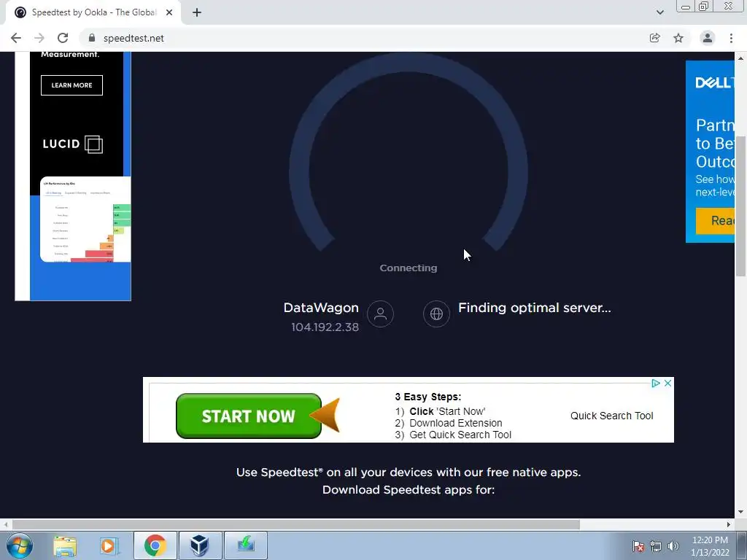
Task: Click the Dell logo in the ad
Action: click(x=715, y=83)
